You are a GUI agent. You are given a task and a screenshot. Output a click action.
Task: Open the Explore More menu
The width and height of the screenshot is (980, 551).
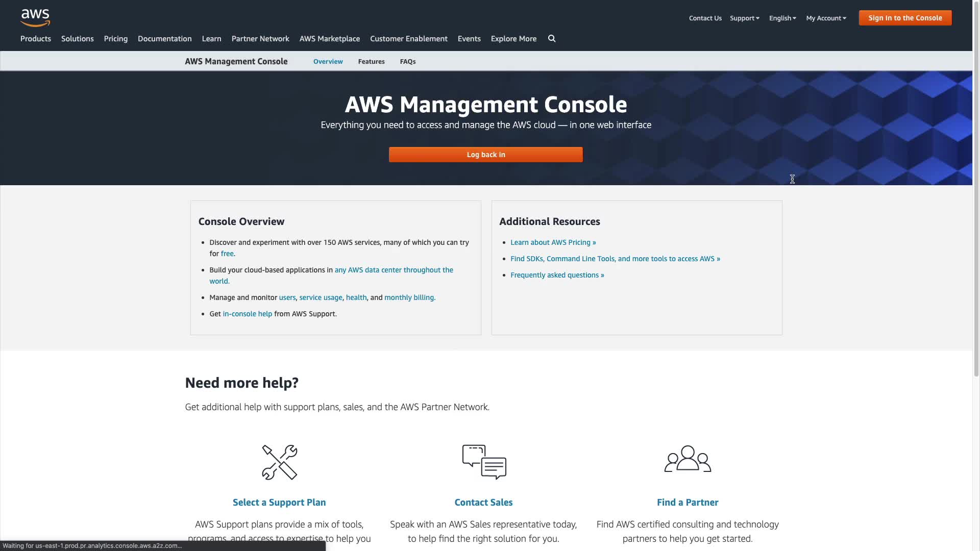pos(513,39)
